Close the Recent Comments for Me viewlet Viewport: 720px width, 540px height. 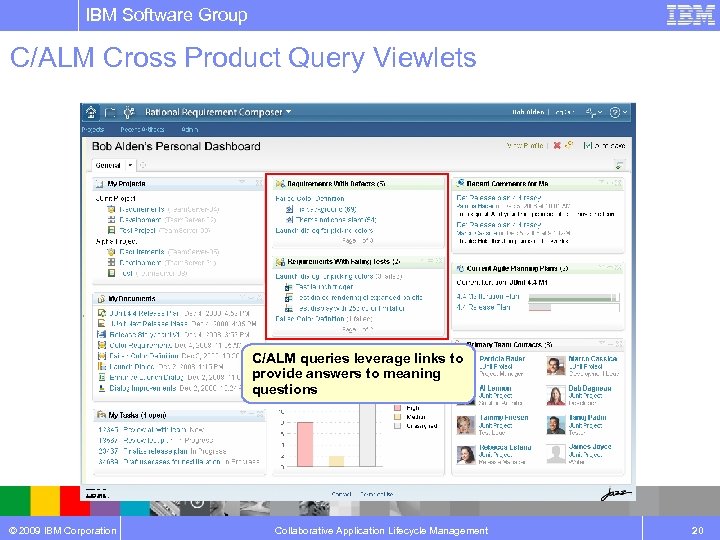618,183
